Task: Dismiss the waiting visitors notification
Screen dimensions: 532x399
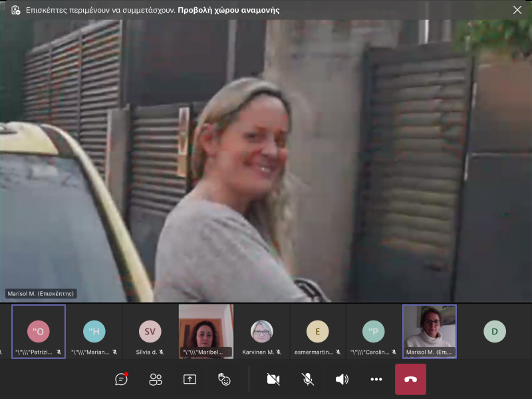Action: (x=517, y=10)
